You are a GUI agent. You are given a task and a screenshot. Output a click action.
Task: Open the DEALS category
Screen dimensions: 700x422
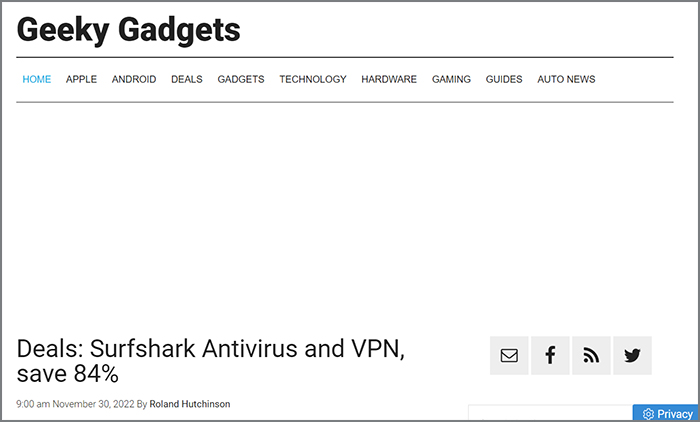pos(187,79)
